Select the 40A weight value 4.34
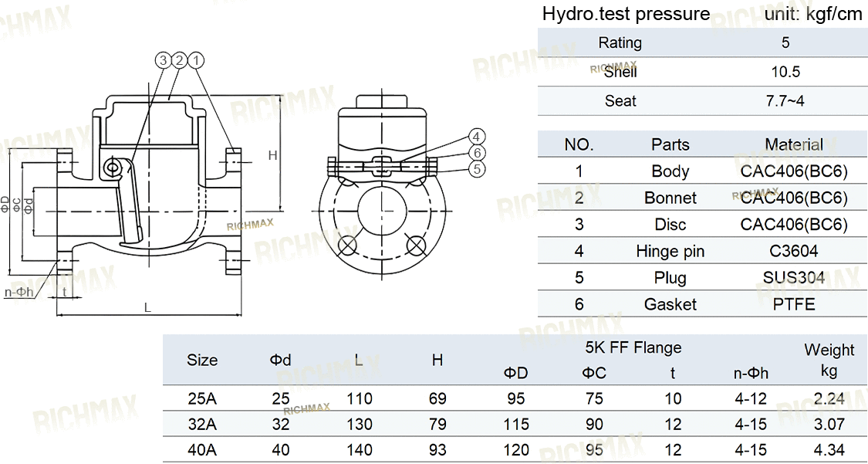Screen dimensions: 868x464 [x=829, y=449]
